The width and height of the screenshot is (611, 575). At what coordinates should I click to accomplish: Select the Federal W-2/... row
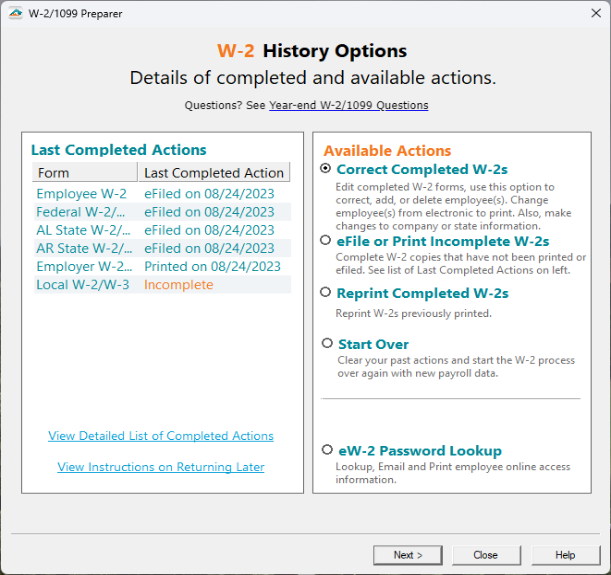[162, 212]
